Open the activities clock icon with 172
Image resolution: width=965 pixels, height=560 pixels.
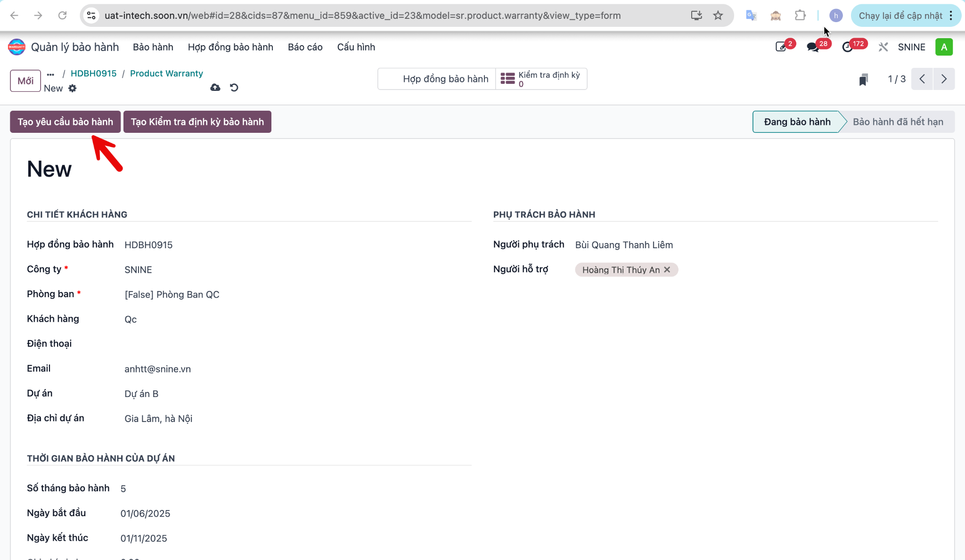(848, 47)
